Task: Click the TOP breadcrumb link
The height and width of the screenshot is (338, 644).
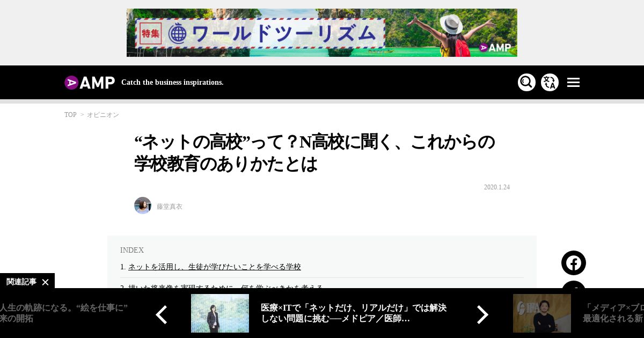Action: click(x=70, y=115)
